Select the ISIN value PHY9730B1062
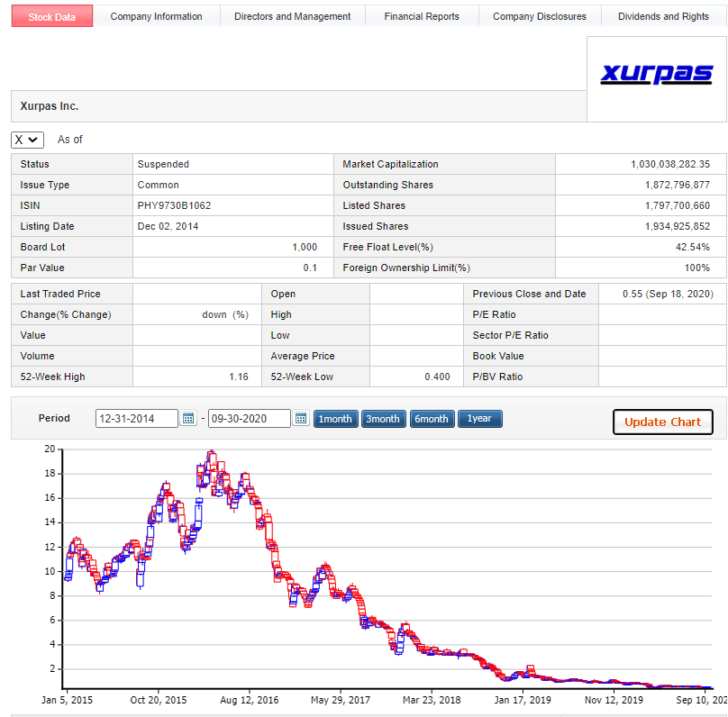 (x=174, y=205)
